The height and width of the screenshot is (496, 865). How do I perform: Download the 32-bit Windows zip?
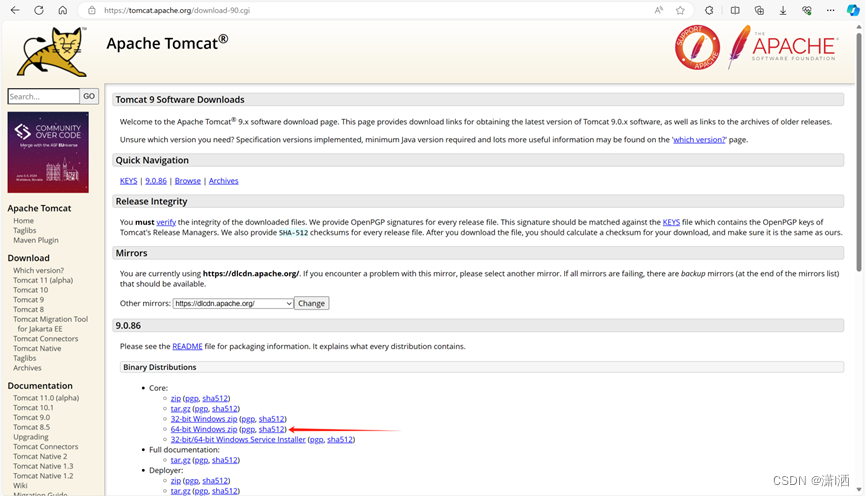click(x=204, y=419)
